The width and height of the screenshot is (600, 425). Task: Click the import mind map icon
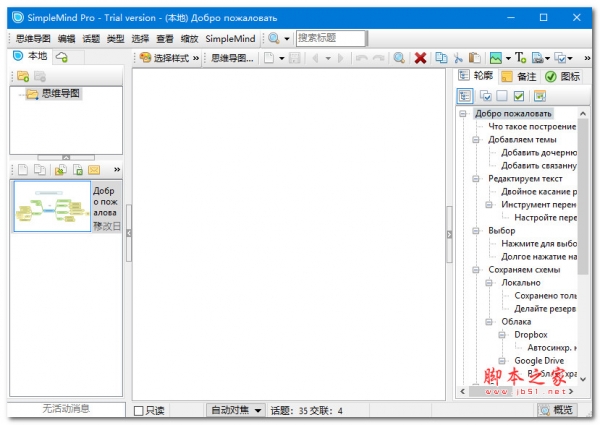pos(60,169)
